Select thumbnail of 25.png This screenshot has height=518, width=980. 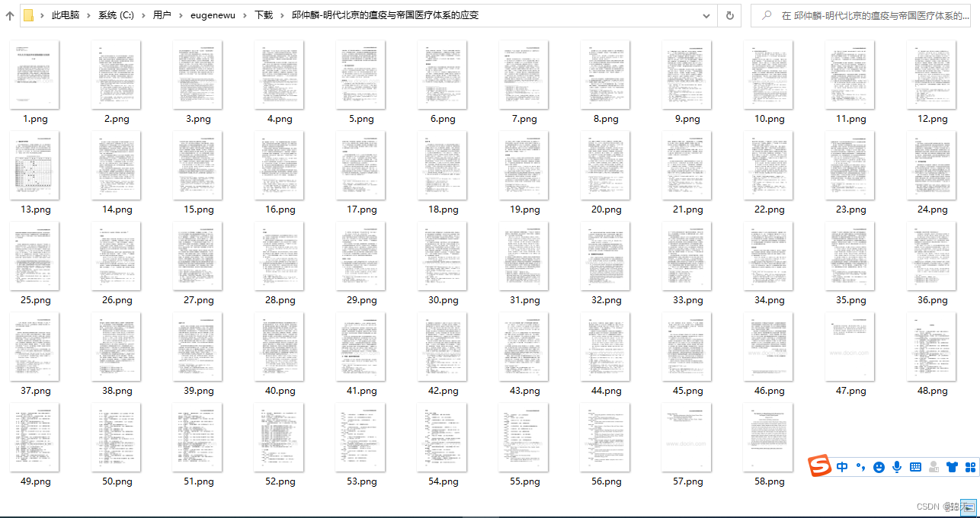point(34,256)
